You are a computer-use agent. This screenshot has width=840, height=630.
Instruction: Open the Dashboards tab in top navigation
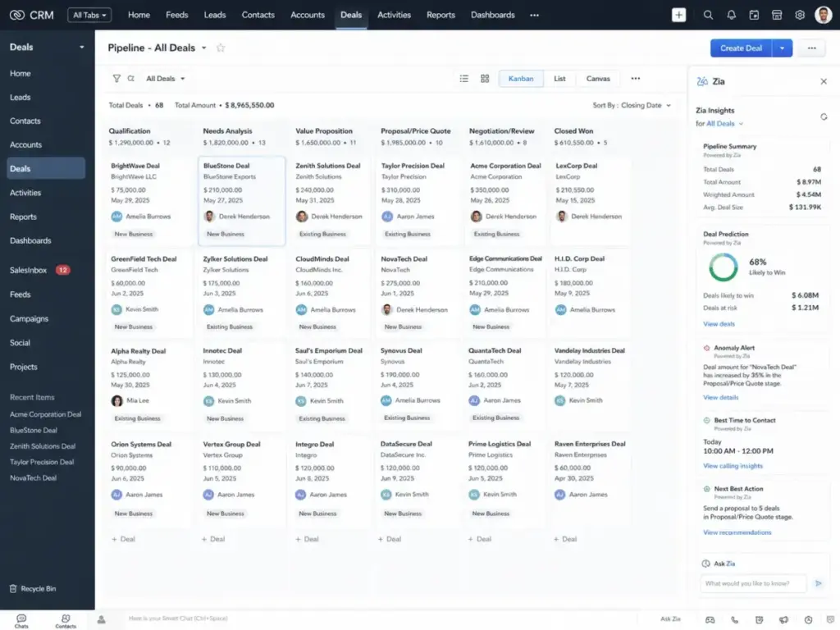pyautogui.click(x=492, y=15)
